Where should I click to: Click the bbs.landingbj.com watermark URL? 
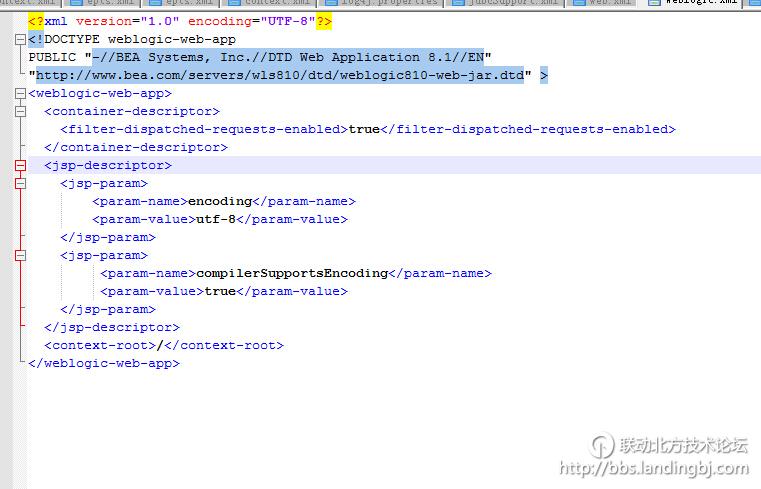[x=652, y=468]
